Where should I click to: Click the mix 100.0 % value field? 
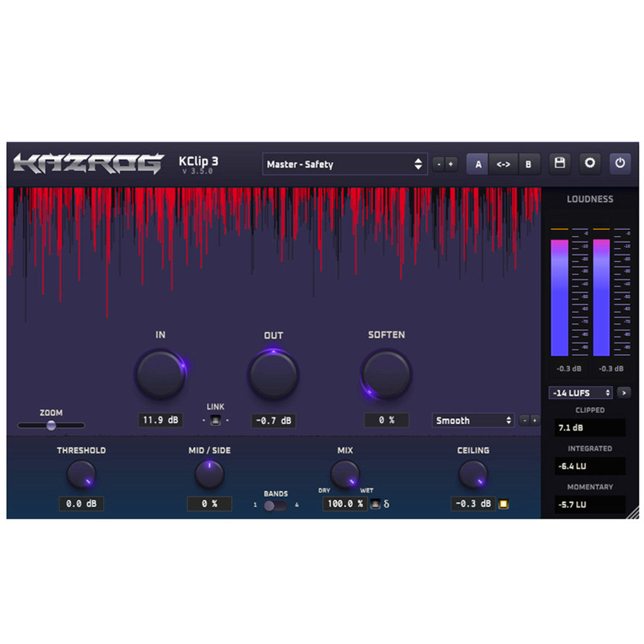[345, 504]
